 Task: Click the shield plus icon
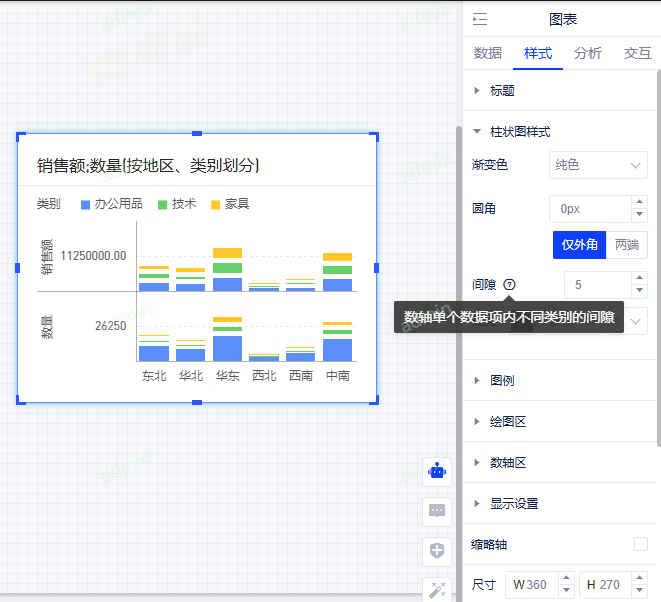(437, 550)
